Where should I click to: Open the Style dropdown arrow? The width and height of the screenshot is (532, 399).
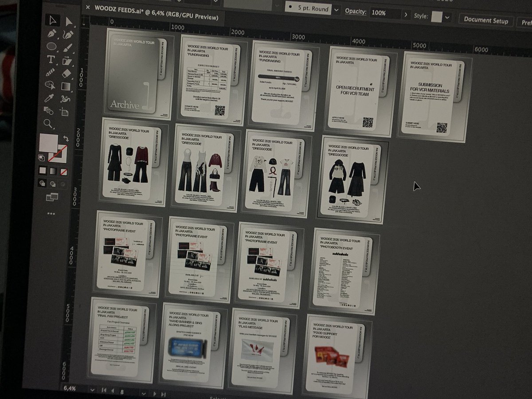(x=447, y=18)
